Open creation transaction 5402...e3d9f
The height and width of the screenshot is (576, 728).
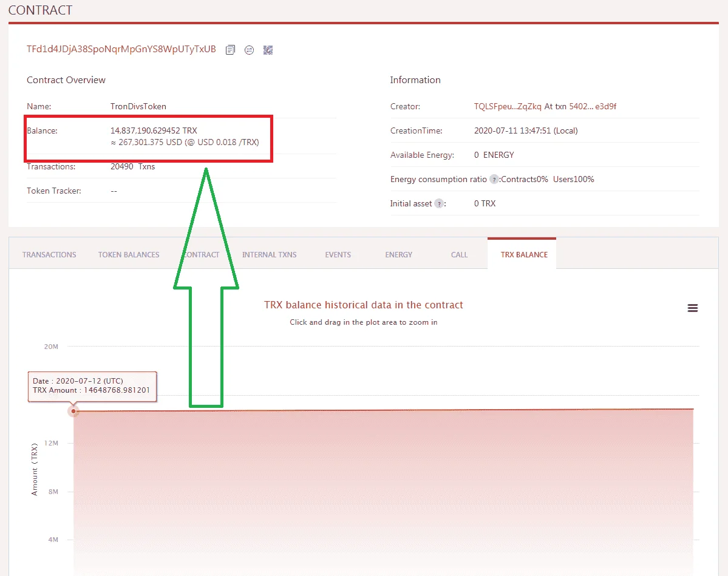pyautogui.click(x=593, y=106)
